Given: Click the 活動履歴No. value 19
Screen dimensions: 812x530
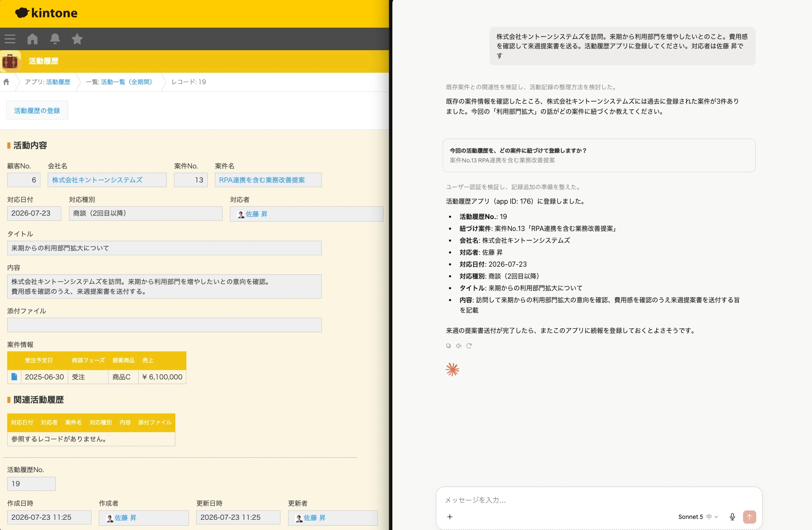Looking at the screenshot, I should (31, 484).
